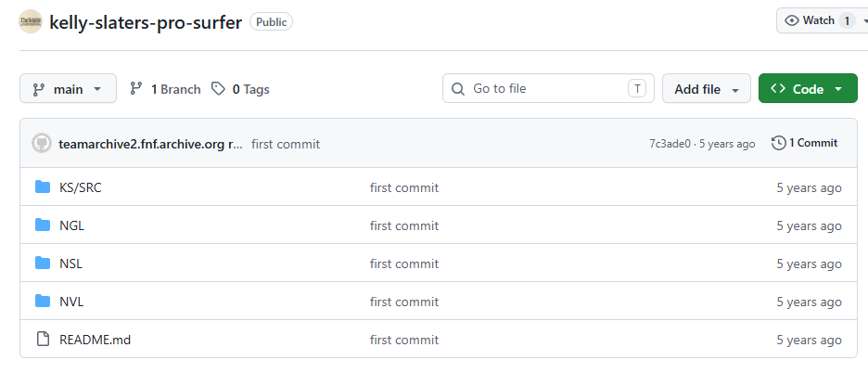Open the latest 'first commit' message beside author
868x373 pixels.
[286, 144]
